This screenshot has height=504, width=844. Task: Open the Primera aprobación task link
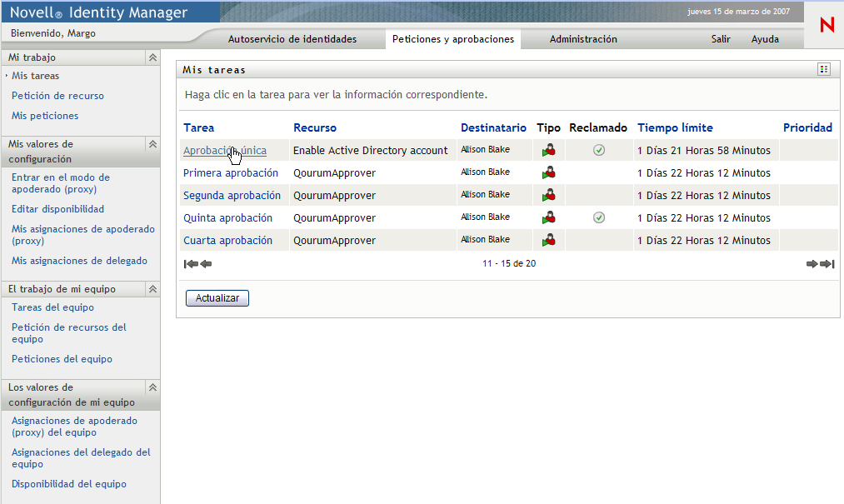[x=231, y=172]
